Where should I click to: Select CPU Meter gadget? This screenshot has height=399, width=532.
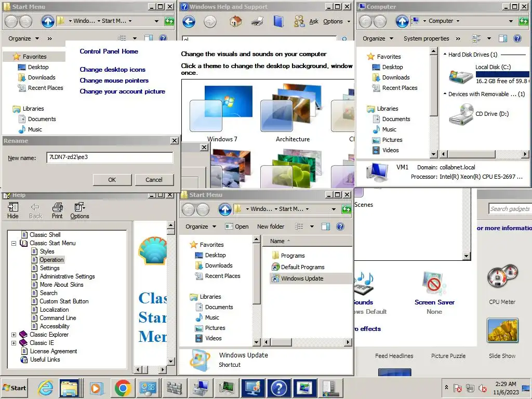tap(502, 284)
